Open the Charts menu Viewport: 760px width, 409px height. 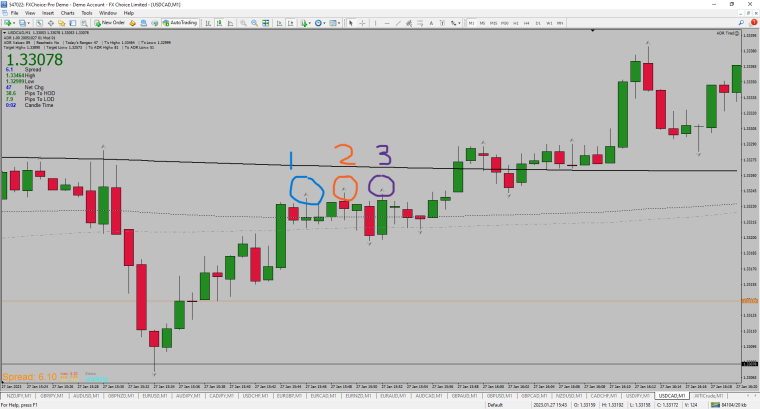pyautogui.click(x=67, y=13)
